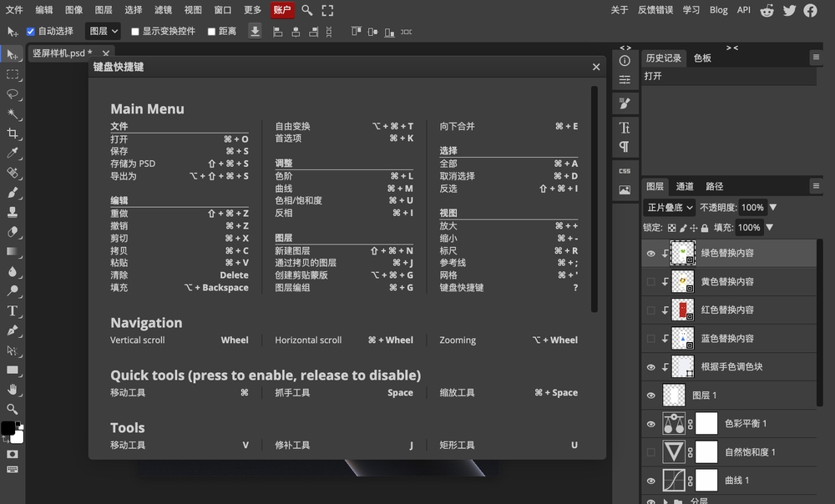Screen dimensions: 835x504
Task: Click the lock position icon in Layers panel
Action: (693, 228)
